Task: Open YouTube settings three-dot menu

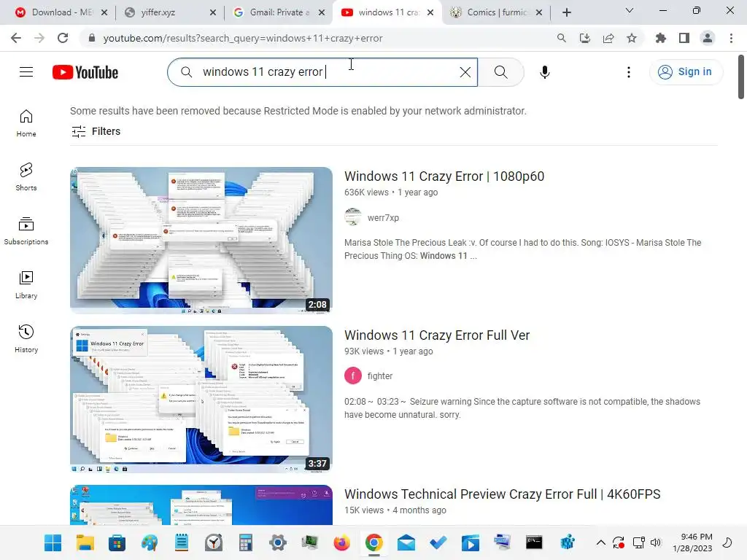Action: point(628,72)
